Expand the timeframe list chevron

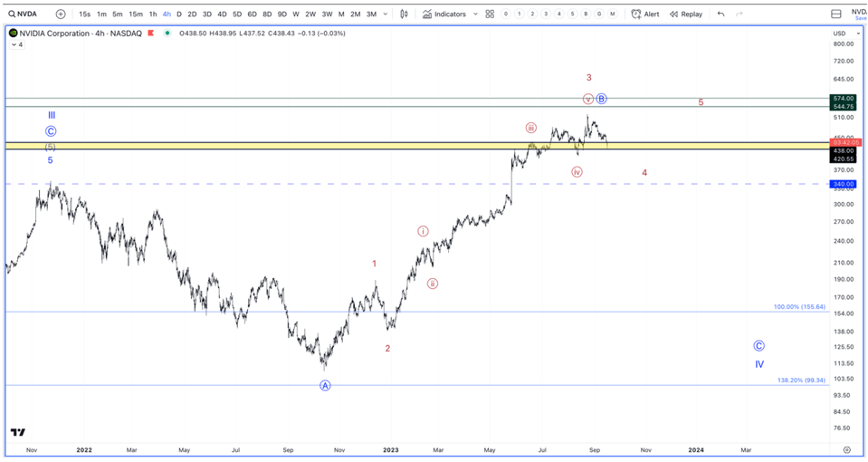pos(386,14)
